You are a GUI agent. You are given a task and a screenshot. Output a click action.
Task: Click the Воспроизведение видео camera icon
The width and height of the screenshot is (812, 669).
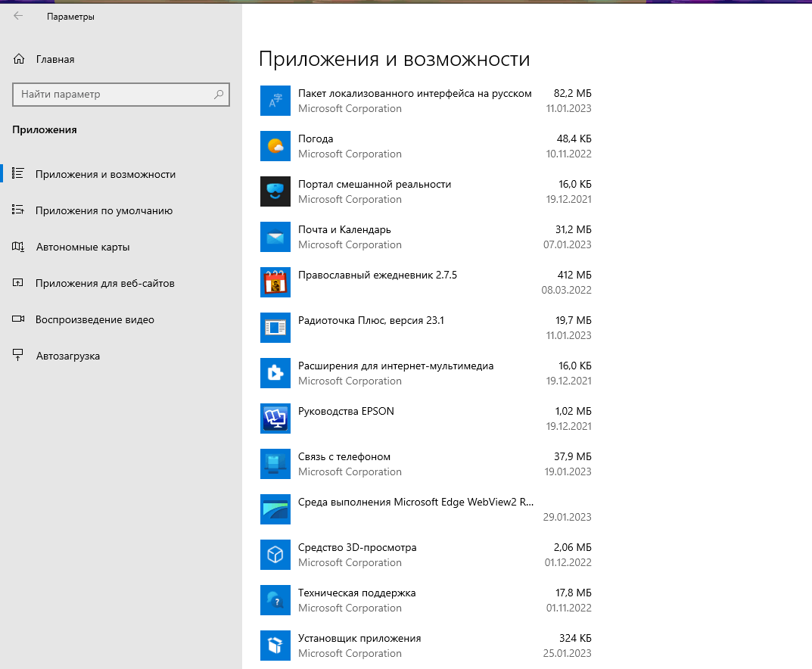pos(18,319)
